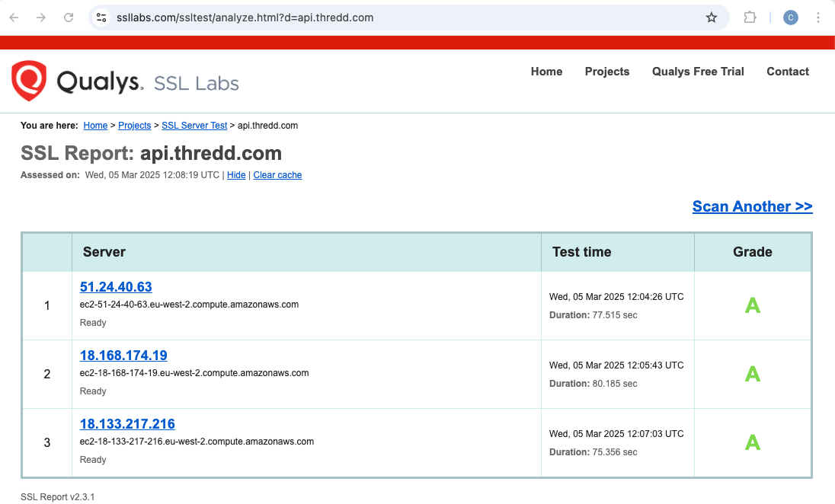Viewport: 835px width, 504px height.
Task: Click Ready status under 18.133.217.216
Action: [x=93, y=461]
